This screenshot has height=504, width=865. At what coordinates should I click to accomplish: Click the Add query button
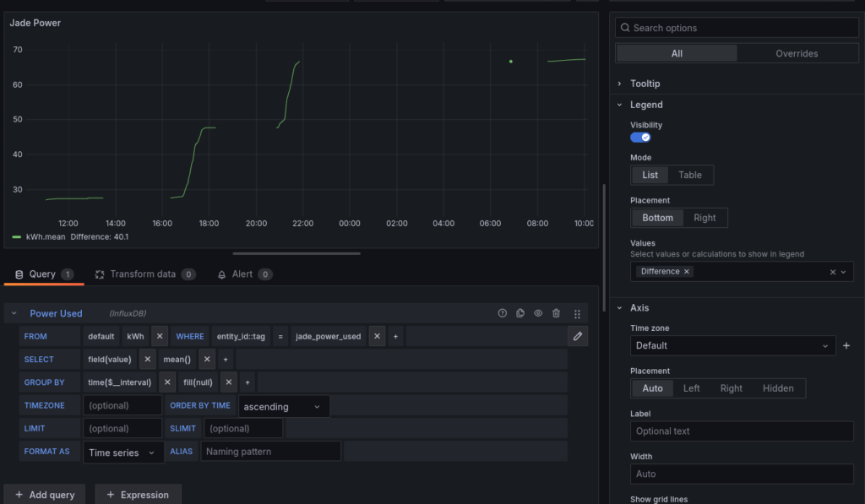pyautogui.click(x=44, y=495)
